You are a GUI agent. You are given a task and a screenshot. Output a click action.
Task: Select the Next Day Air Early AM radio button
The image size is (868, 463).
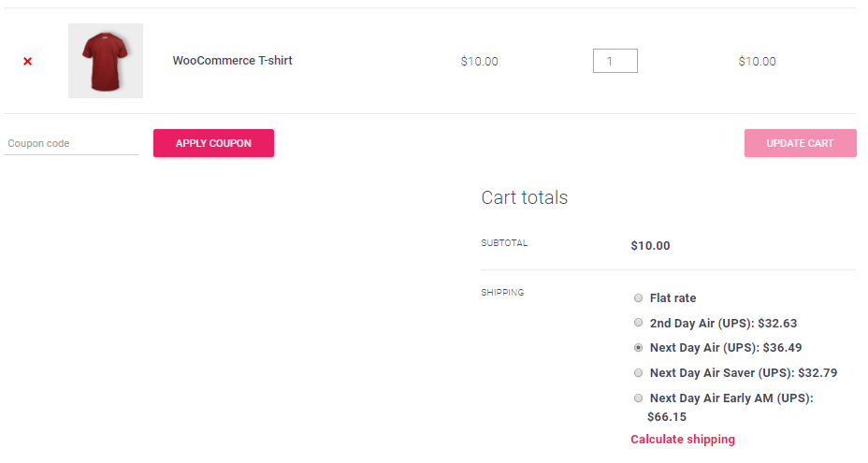point(638,398)
